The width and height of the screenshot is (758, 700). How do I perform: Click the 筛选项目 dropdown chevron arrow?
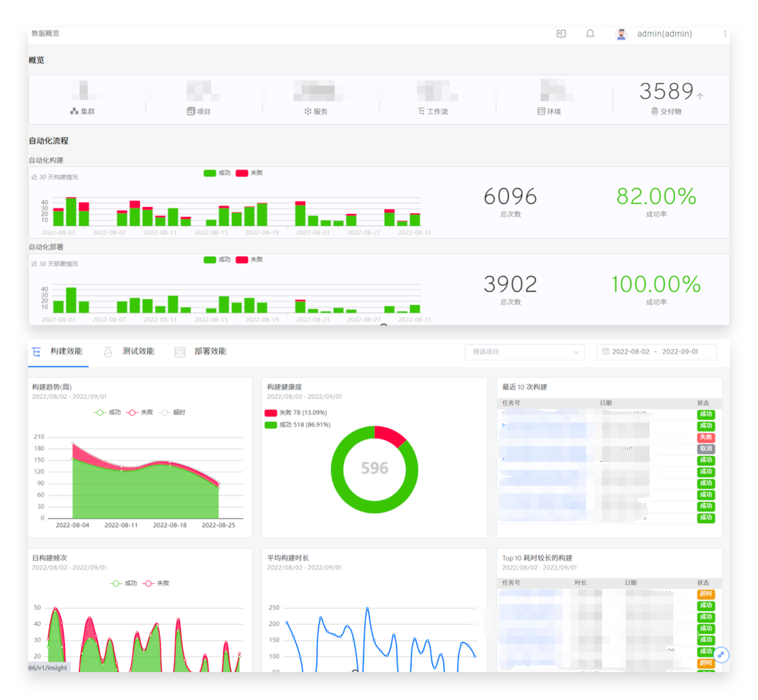[576, 352]
